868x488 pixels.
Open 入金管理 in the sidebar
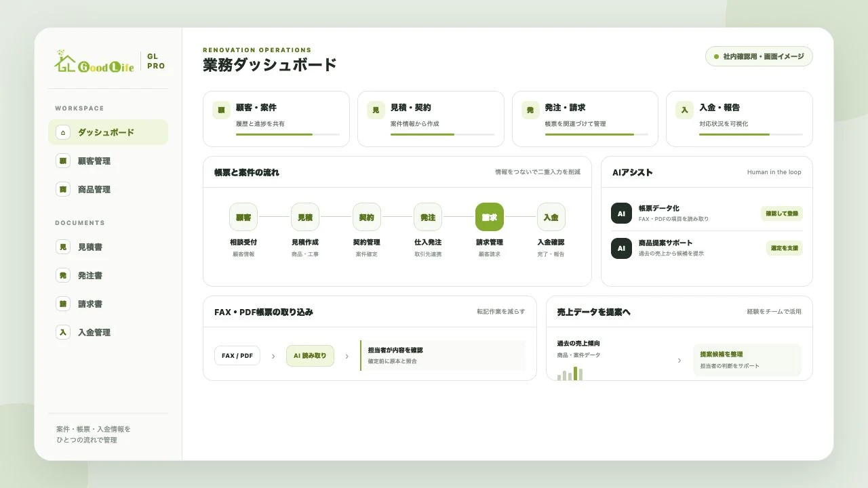108,332
